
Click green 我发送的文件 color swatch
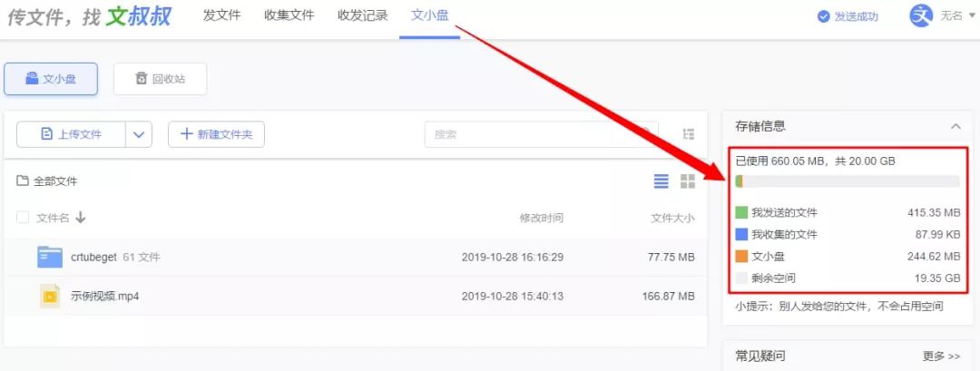point(741,213)
